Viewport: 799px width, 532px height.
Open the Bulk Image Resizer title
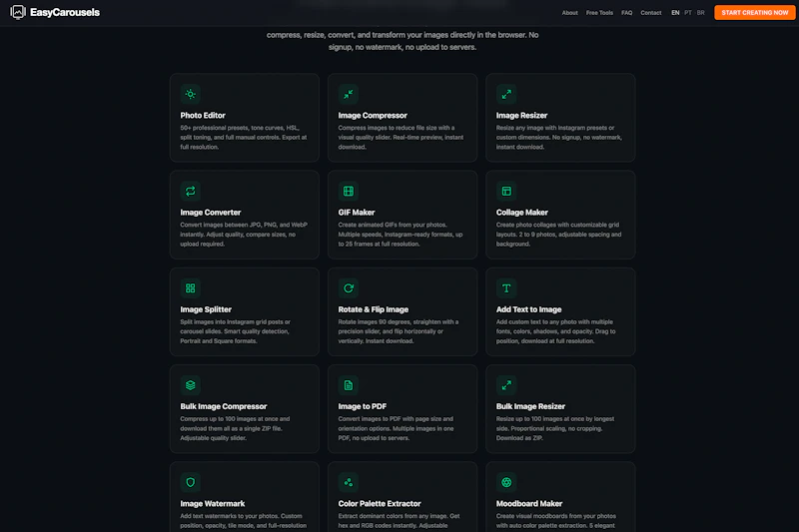click(530, 406)
